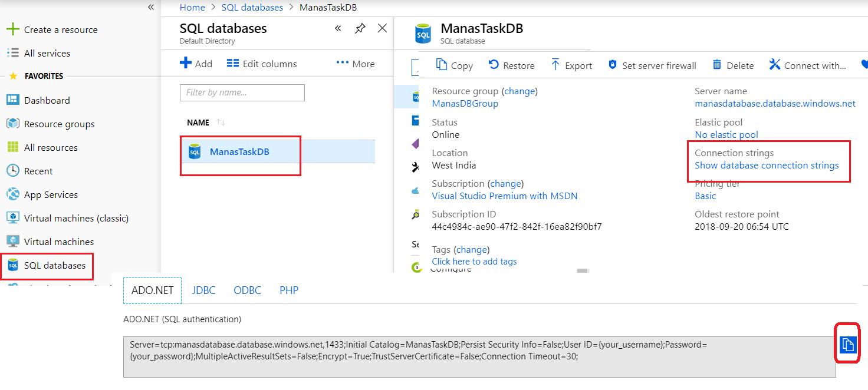Pin the SQL databases blade

pyautogui.click(x=360, y=28)
